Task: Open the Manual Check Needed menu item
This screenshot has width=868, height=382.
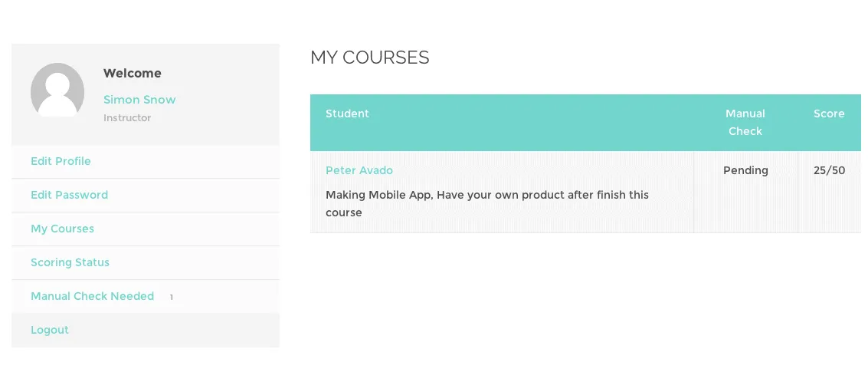Action: coord(92,296)
